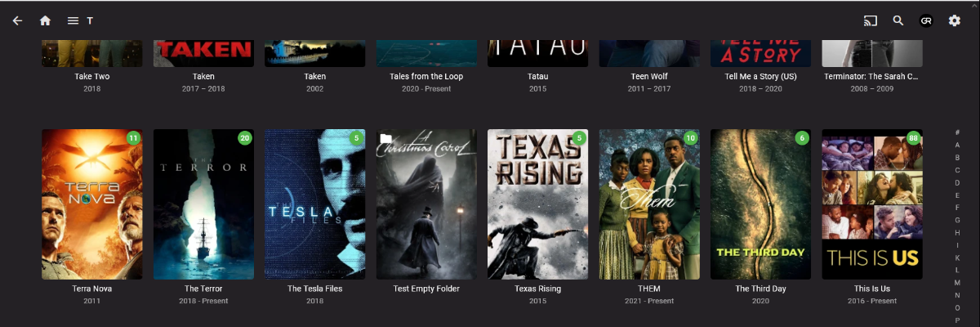The image size is (980, 327).
Task: Click the Tales from the Loop title
Action: click(x=426, y=76)
